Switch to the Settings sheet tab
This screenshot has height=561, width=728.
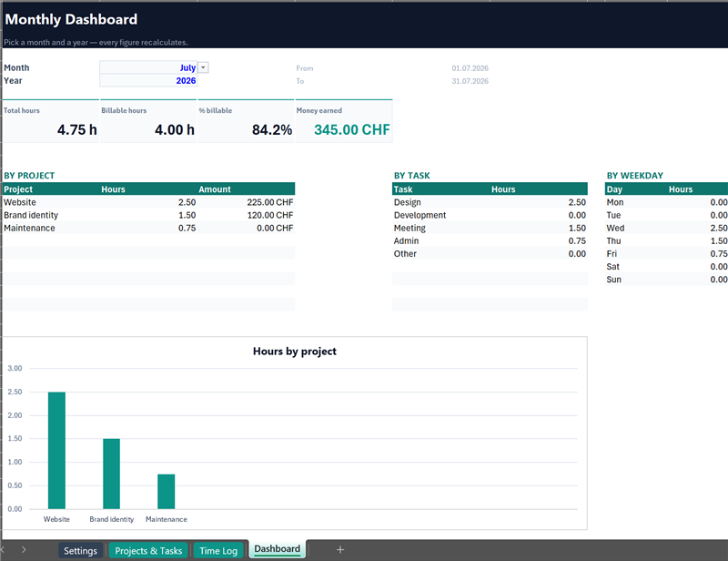80,551
